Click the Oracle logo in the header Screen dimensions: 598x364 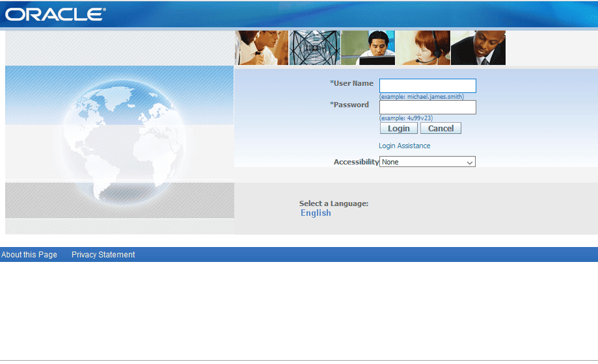coord(55,14)
